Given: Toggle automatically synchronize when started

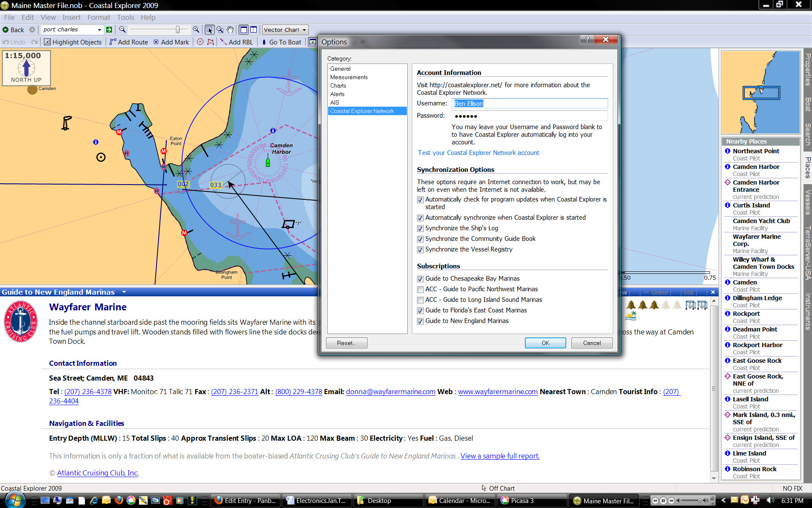Looking at the screenshot, I should pyautogui.click(x=420, y=218).
